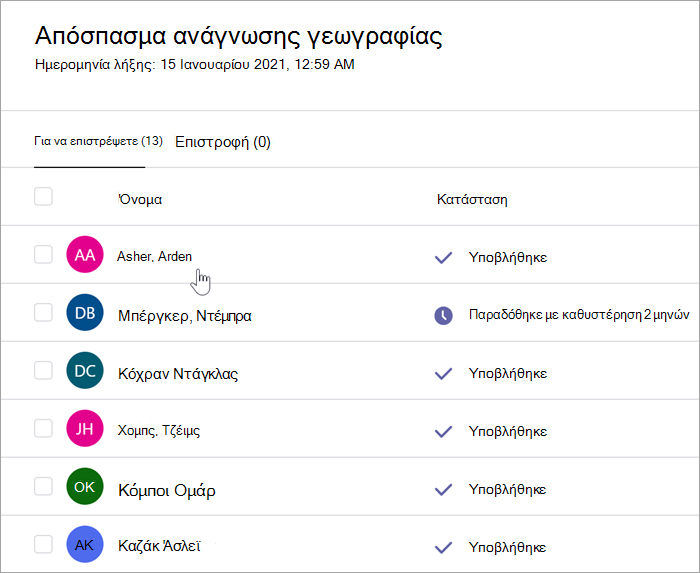Screen dimensions: 700x573
Task: Check the box for Μπέργκερ, Ντέμπρα
Action: (43, 312)
